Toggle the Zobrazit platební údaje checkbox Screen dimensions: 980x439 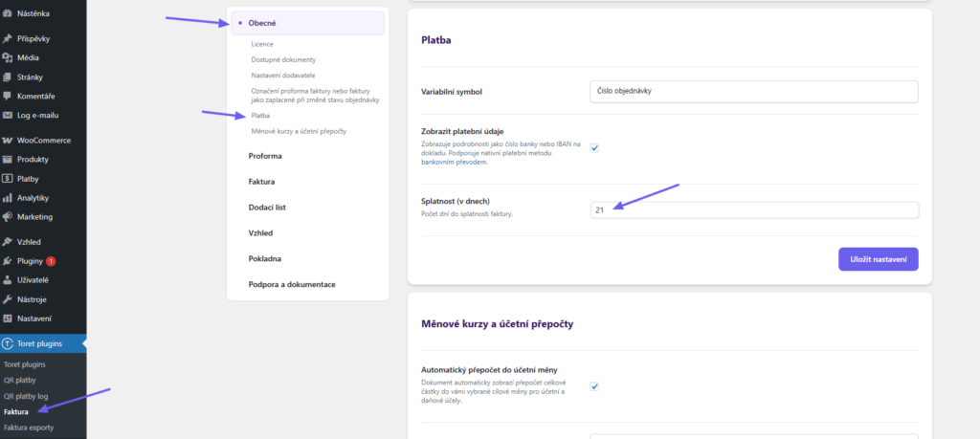point(594,147)
